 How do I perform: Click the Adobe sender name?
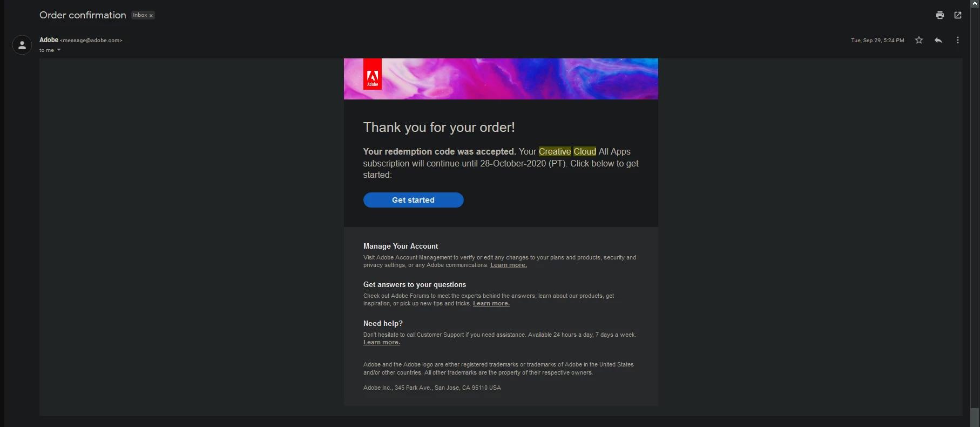point(49,40)
